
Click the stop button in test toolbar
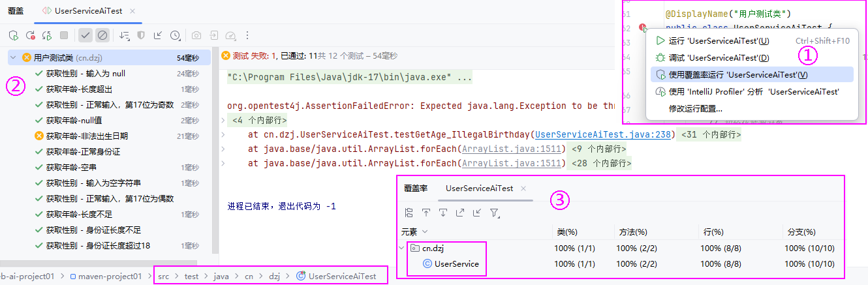[64, 35]
